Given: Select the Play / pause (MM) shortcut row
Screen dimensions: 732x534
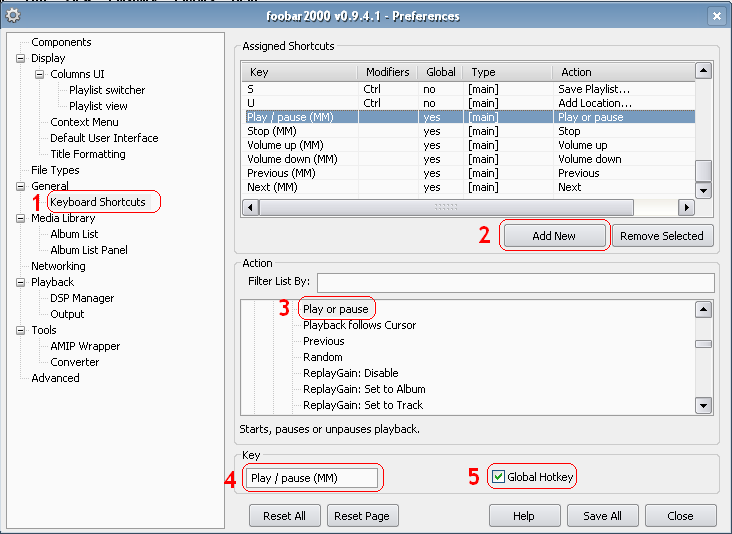Looking at the screenshot, I should tap(469, 117).
